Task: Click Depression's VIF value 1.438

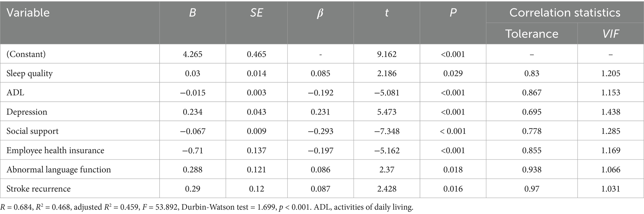Action: [610, 112]
